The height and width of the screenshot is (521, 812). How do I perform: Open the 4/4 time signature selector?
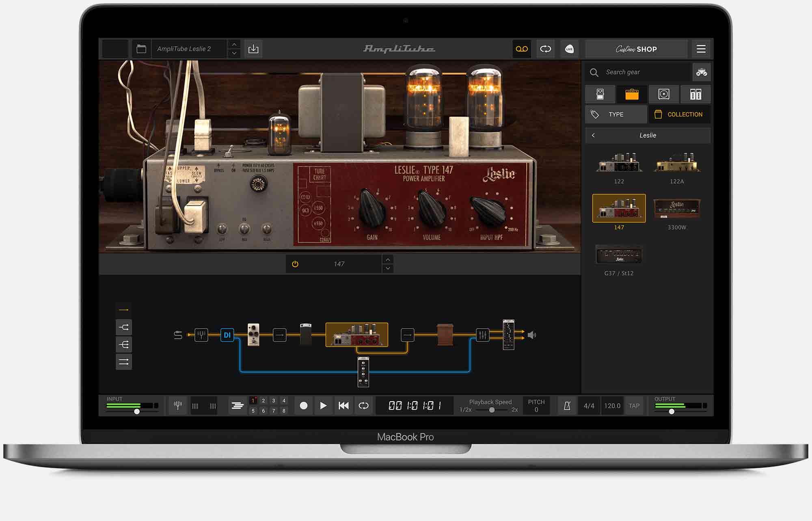[588, 405]
